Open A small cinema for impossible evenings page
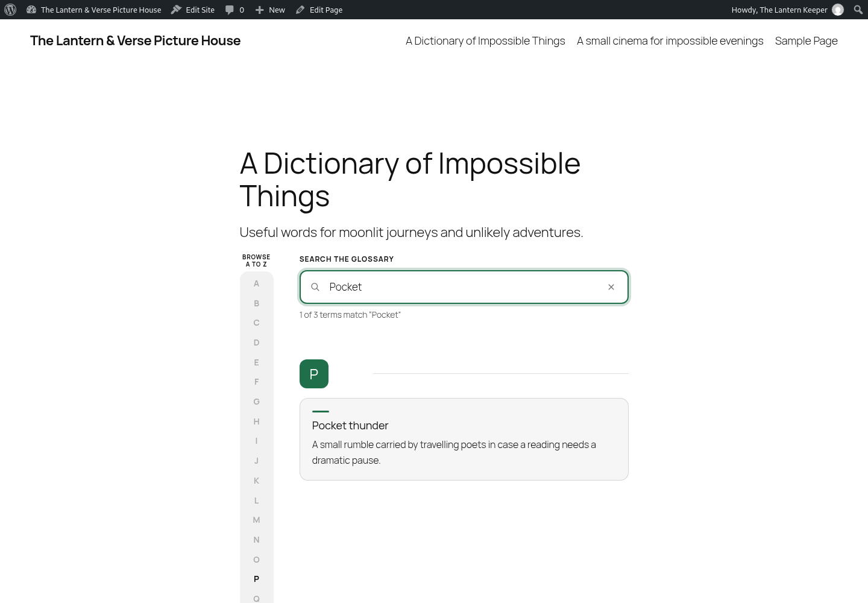 [x=670, y=41]
